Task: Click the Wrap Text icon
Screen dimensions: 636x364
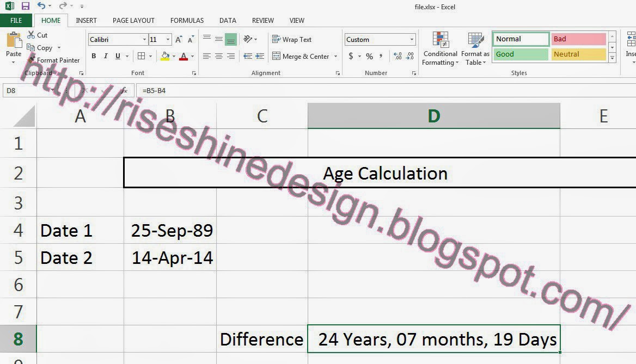Action: click(278, 39)
